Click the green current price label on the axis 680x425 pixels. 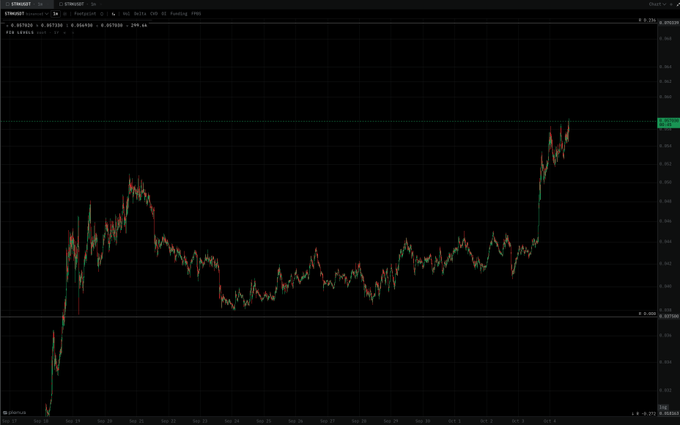click(x=669, y=122)
